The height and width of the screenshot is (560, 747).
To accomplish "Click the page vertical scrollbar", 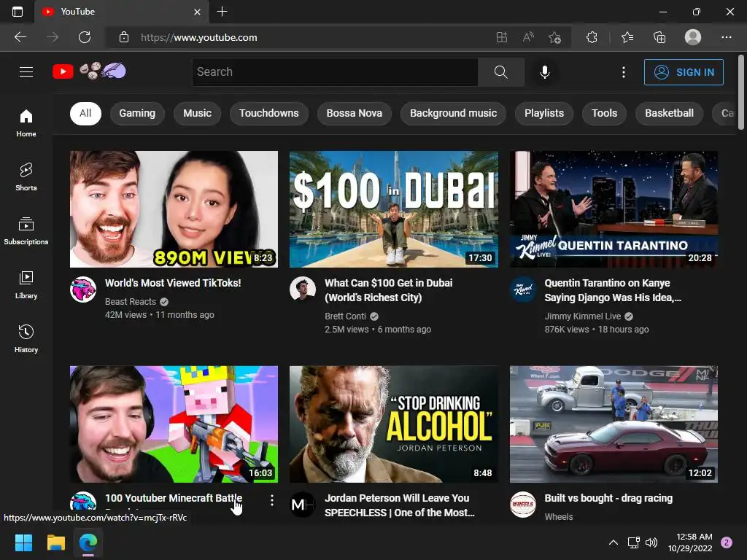I will pyautogui.click(x=741, y=93).
